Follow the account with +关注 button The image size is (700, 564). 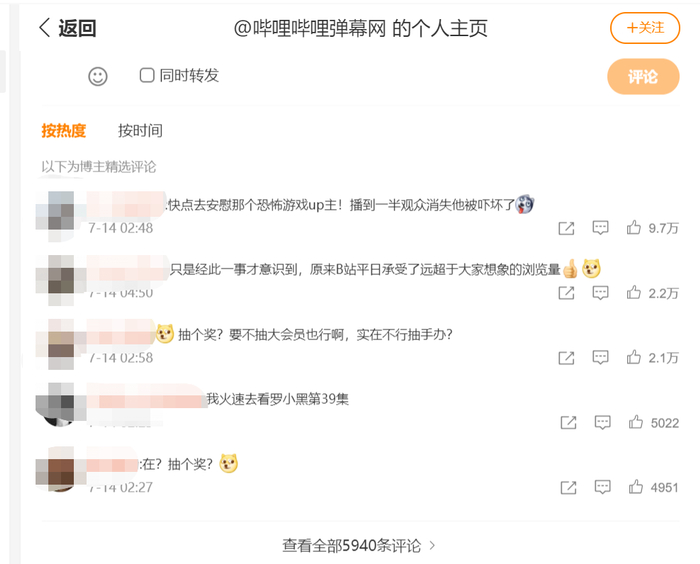645,28
